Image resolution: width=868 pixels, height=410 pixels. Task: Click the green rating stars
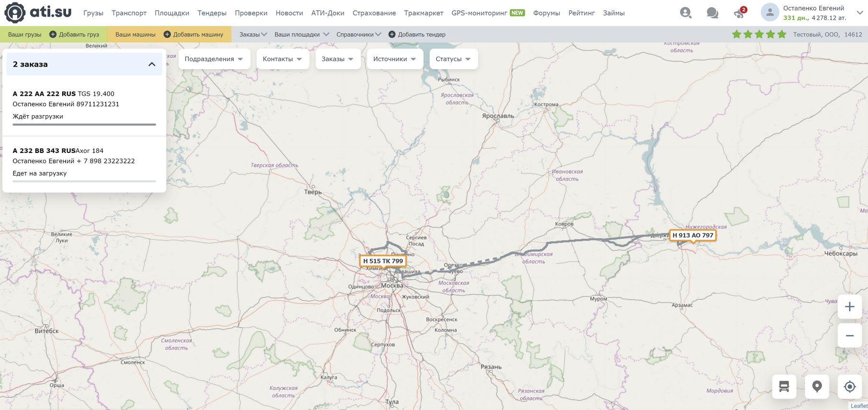[759, 34]
